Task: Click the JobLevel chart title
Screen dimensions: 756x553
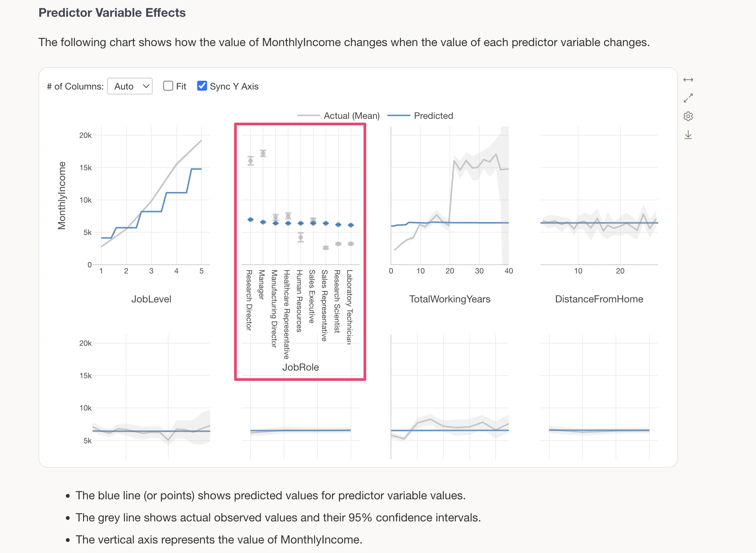Action: point(151,299)
